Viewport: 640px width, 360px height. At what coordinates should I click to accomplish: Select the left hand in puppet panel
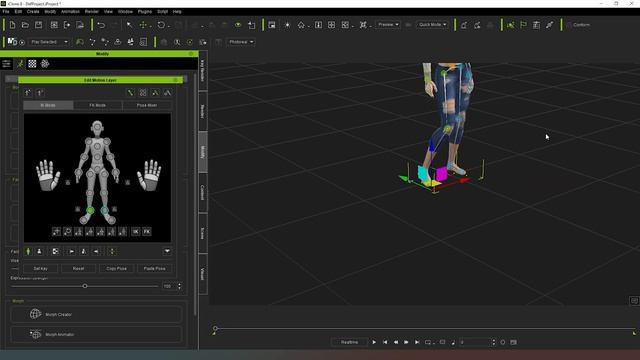point(48,175)
